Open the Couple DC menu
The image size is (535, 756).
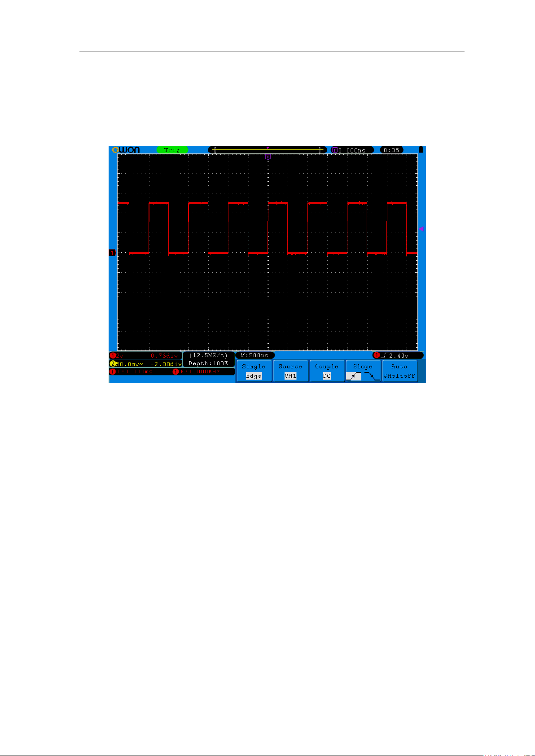[327, 371]
